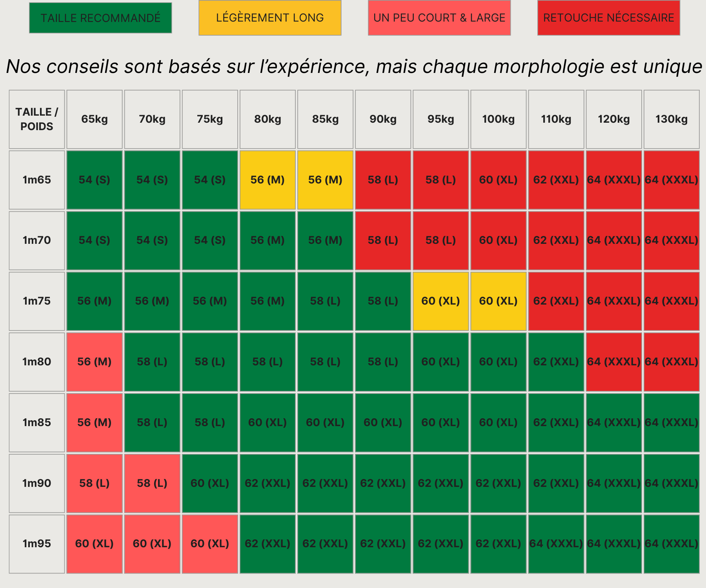This screenshot has height=588, width=706.
Task: Select the 65kg column header
Action: point(95,119)
